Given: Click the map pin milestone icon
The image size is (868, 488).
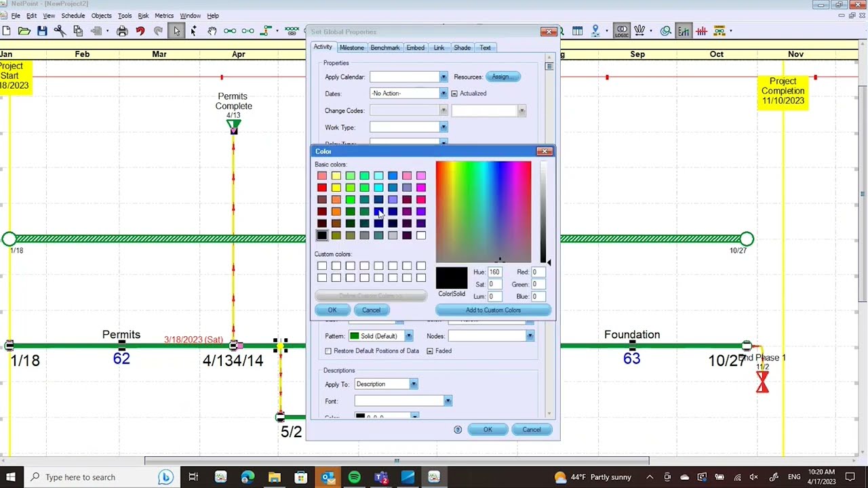Looking at the screenshot, I should [595, 30].
